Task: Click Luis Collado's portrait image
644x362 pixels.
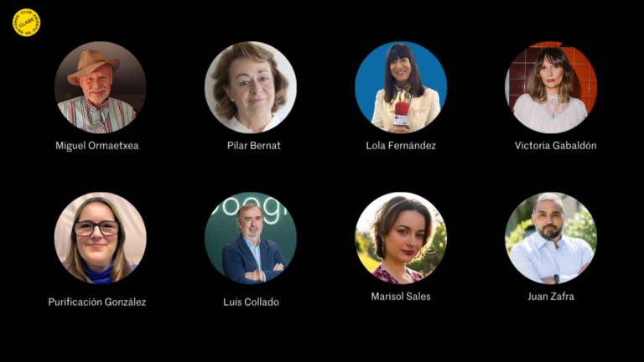Action: click(251, 238)
